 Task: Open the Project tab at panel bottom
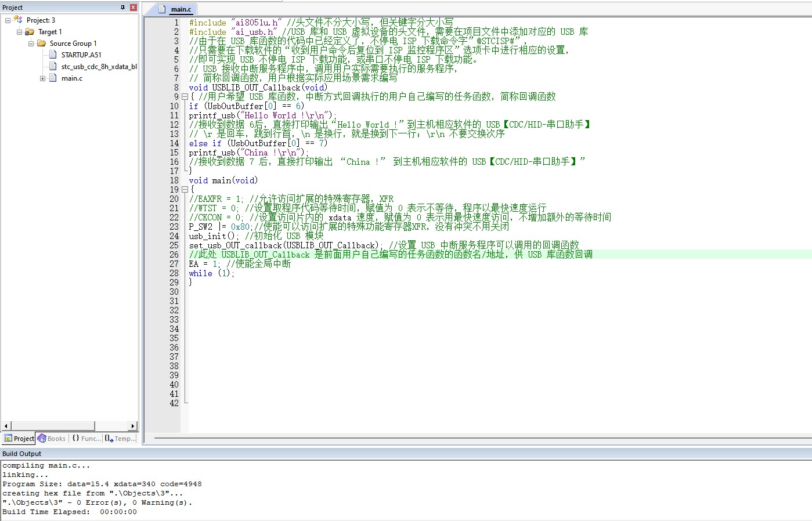tap(19, 439)
